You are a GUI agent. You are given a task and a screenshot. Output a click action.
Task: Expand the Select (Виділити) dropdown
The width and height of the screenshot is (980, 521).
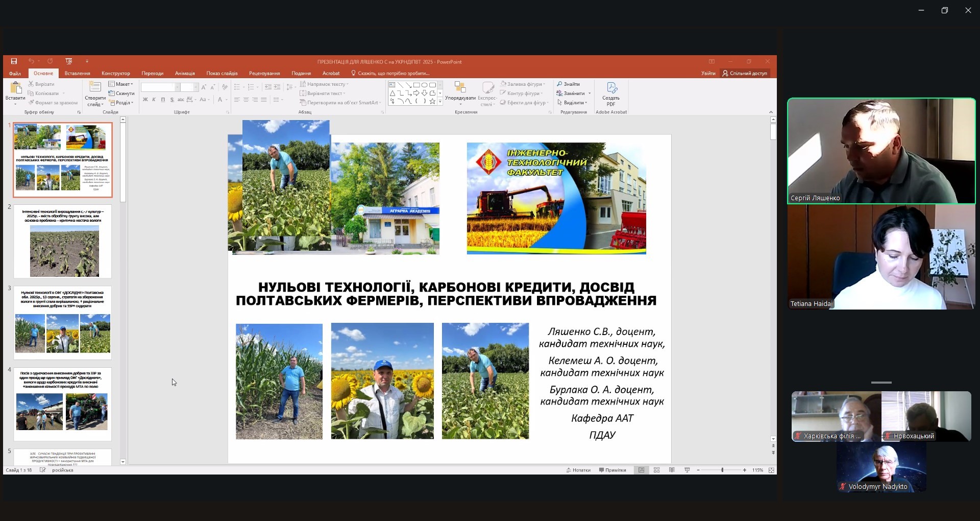tap(572, 103)
